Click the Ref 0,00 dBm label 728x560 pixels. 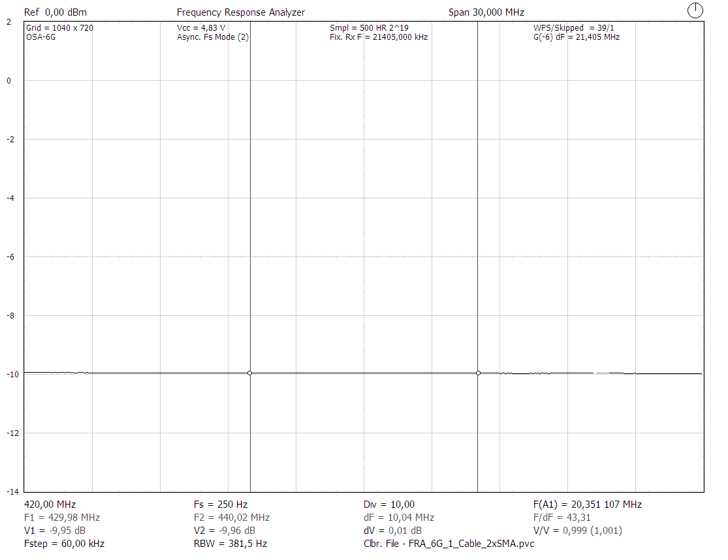[x=55, y=12]
